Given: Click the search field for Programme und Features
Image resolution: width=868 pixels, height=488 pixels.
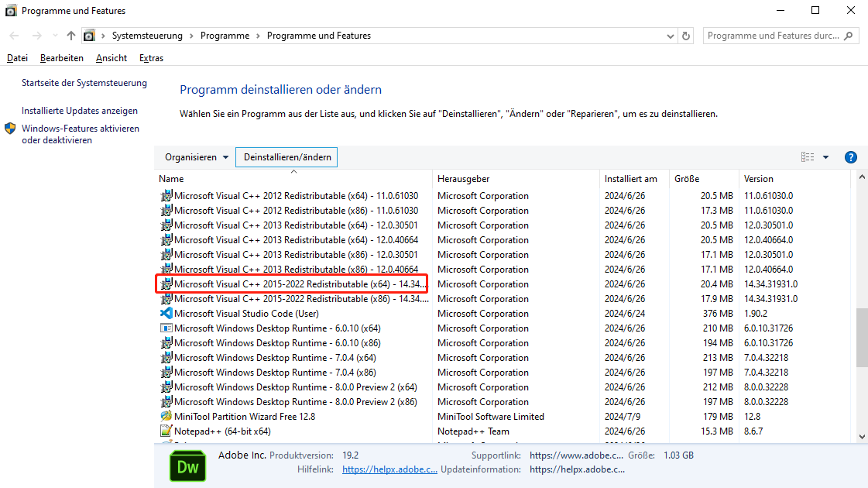Looking at the screenshot, I should 774,35.
